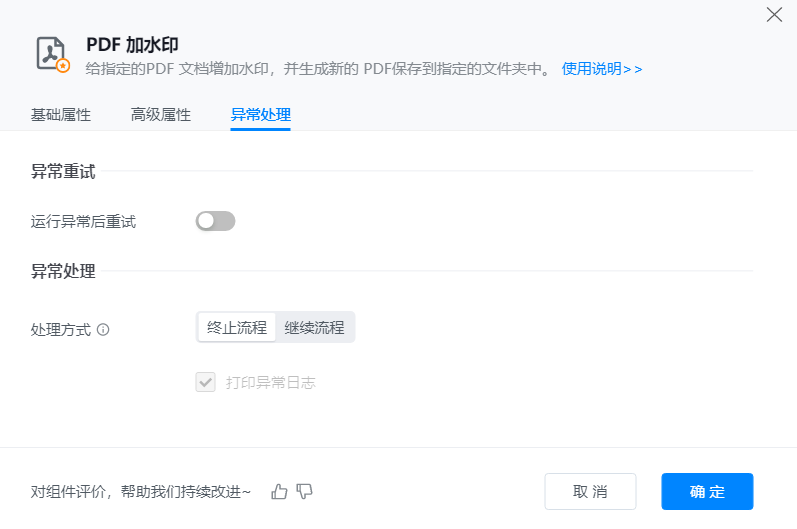Screen dimensions: 797x529
Task: Toggle the 打印异常日志 checkbox
Action: (x=206, y=382)
